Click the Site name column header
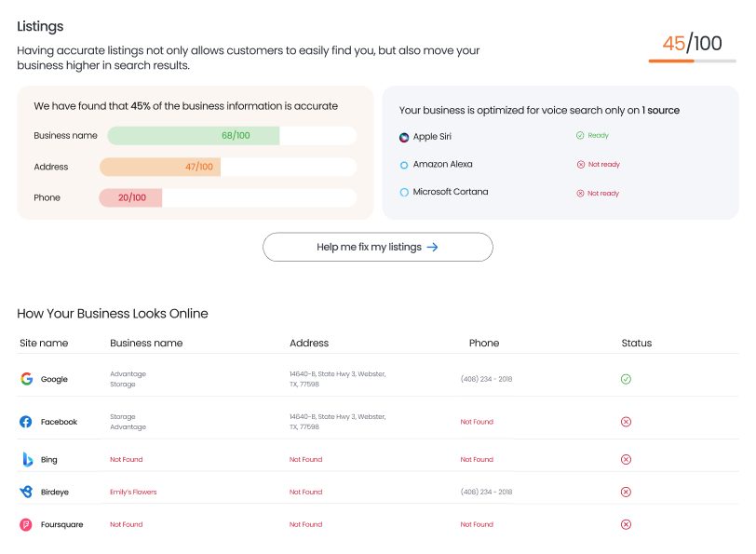Image resolution: width=756 pixels, height=554 pixels. point(44,343)
